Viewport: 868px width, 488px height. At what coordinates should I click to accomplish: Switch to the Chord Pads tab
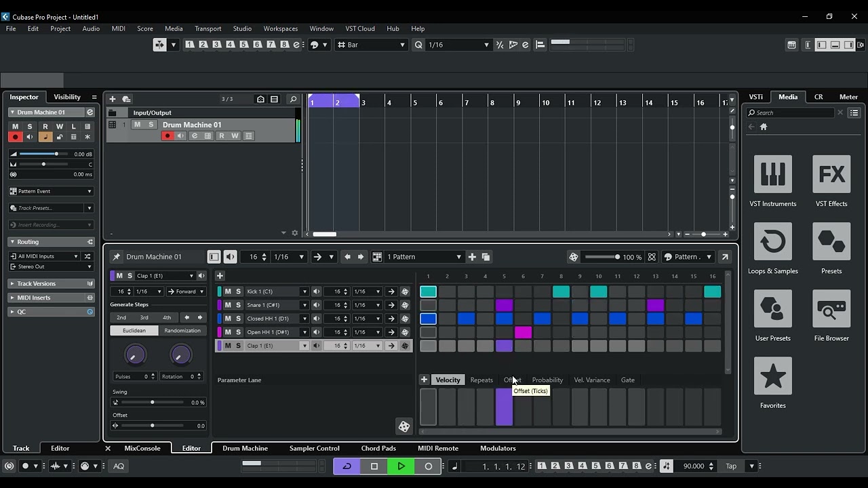(378, 448)
